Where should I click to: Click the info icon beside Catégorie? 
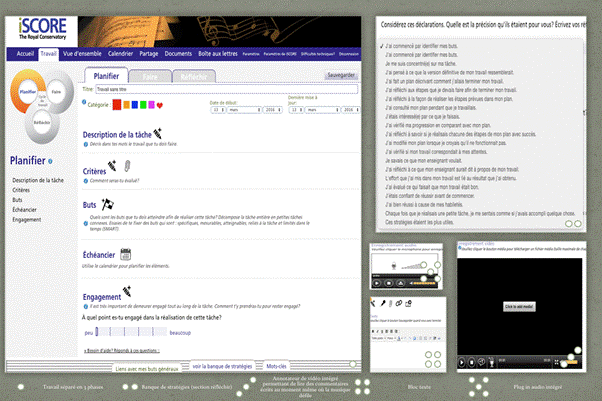click(x=84, y=102)
